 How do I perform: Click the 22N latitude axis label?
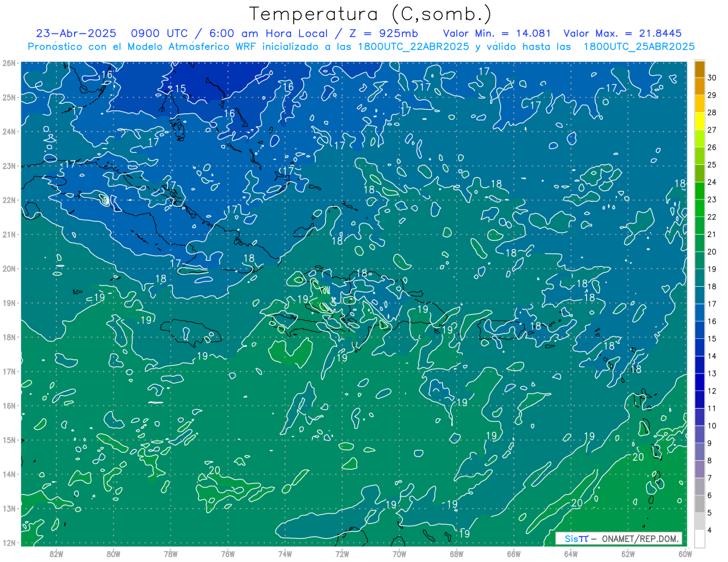(x=9, y=200)
